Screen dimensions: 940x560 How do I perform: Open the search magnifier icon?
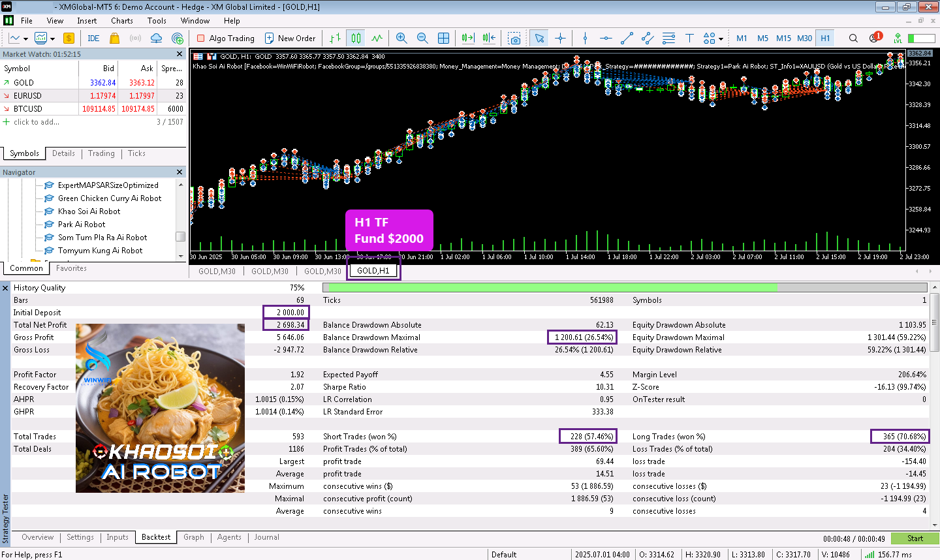coord(853,39)
